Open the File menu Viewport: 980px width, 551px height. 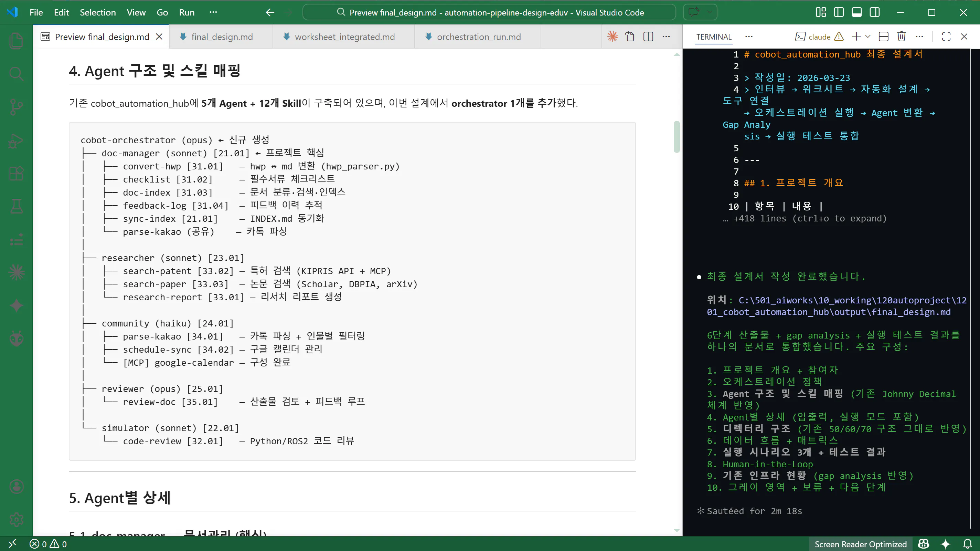pyautogui.click(x=36, y=12)
